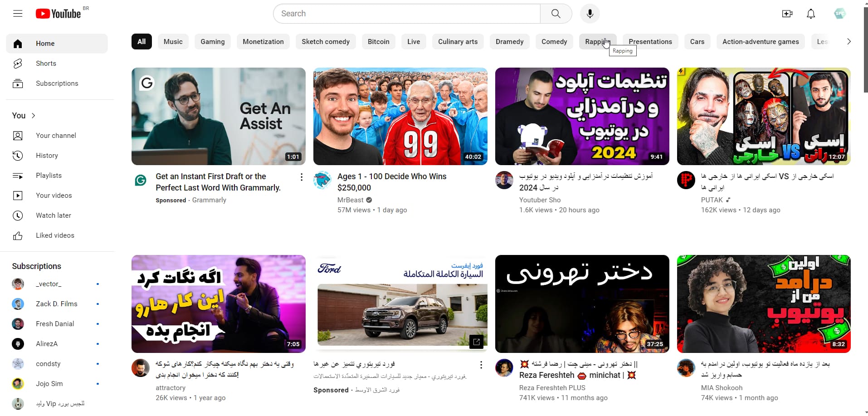
Task: Click inside the Search text field
Action: [406, 14]
